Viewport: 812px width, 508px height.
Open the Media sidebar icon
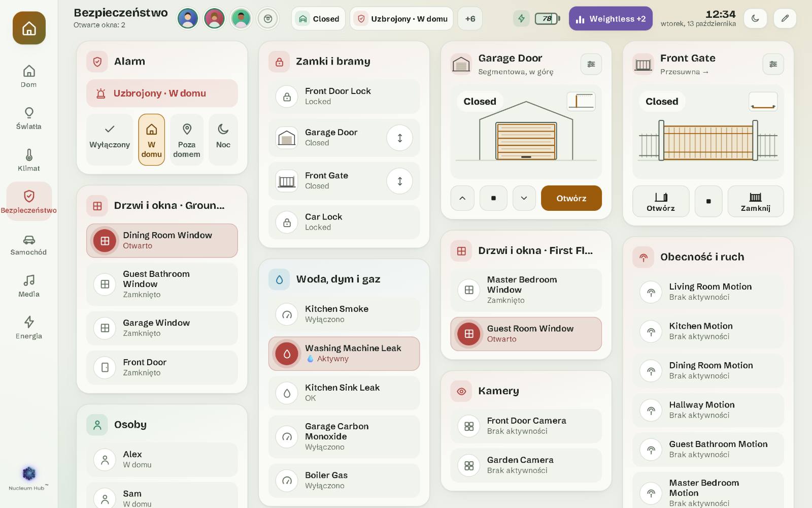[29, 286]
